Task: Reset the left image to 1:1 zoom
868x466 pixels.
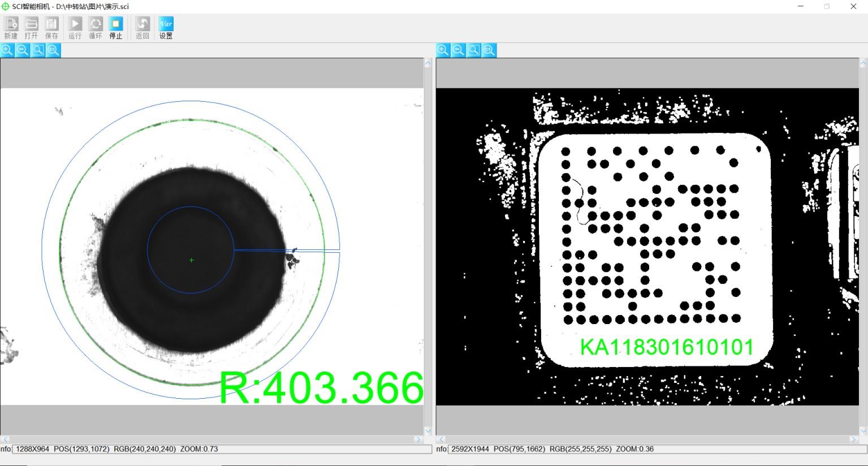Action: [53, 50]
